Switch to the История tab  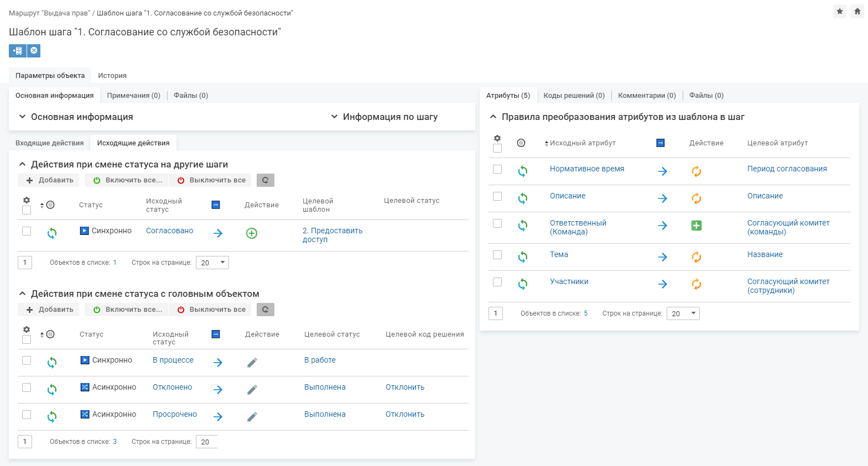point(112,76)
